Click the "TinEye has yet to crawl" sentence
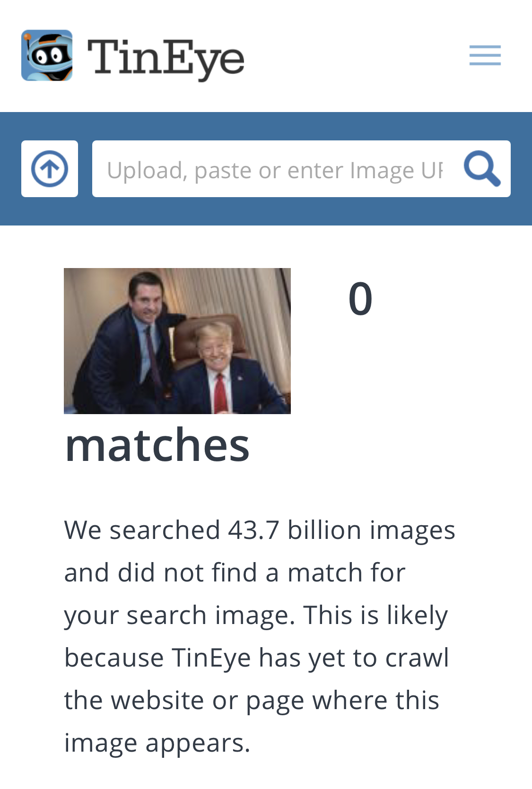Screen dimensions: 532x789 pos(310,658)
